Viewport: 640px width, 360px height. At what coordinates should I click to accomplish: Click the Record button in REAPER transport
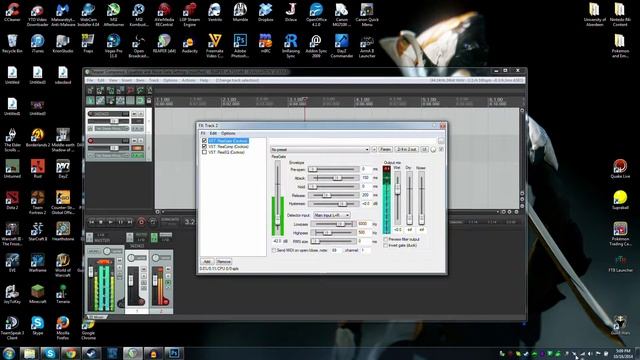tap(141, 222)
